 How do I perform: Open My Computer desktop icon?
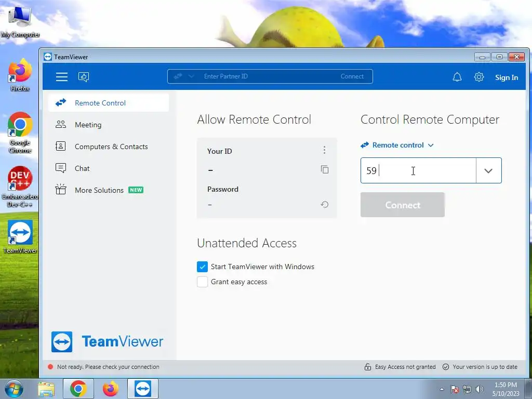pos(20,21)
